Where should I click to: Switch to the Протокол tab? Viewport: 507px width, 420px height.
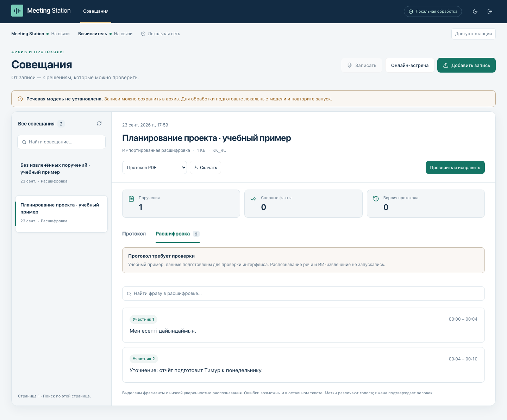134,234
